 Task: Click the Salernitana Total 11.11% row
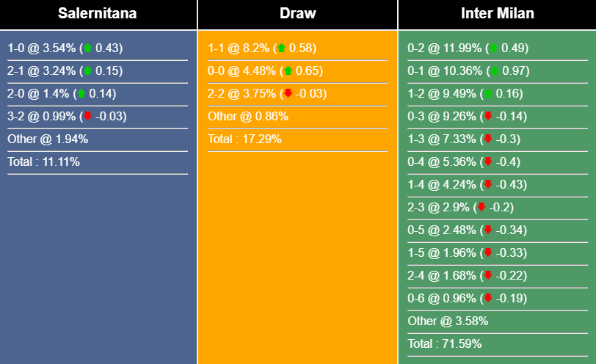[x=44, y=162]
